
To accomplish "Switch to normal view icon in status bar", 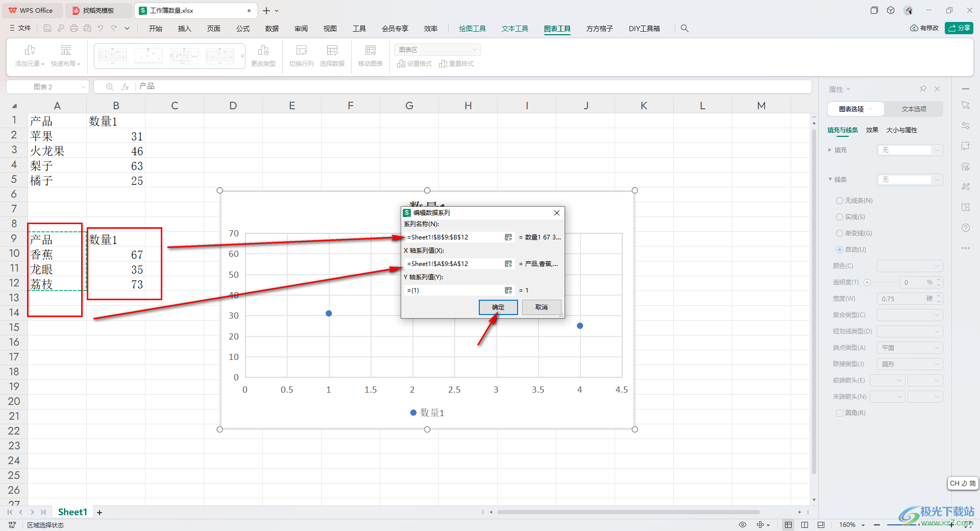I will pos(789,525).
